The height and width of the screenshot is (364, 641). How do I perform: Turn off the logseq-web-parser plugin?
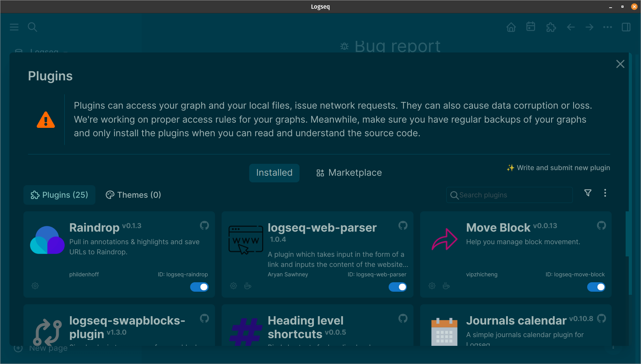(x=398, y=287)
